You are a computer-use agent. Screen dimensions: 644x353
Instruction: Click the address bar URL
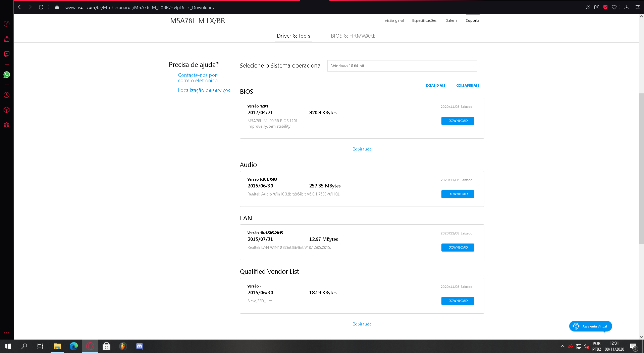tap(140, 7)
